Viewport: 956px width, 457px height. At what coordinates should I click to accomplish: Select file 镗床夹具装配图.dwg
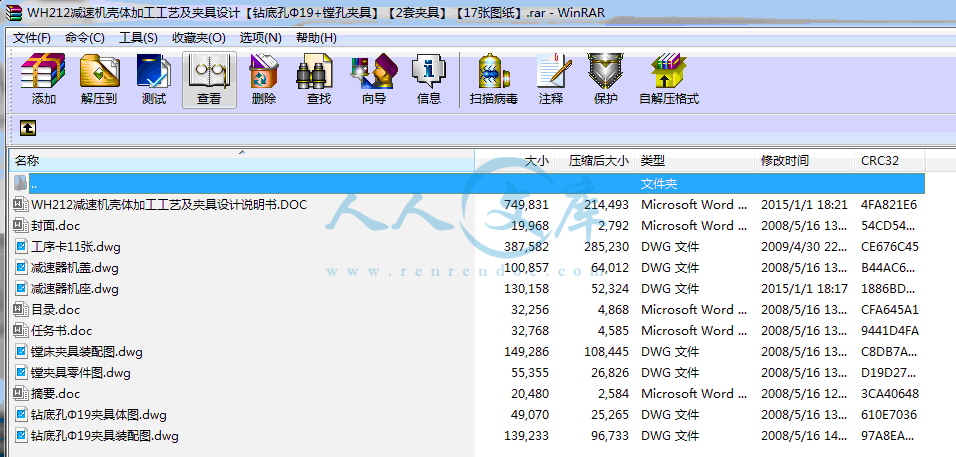point(87,352)
